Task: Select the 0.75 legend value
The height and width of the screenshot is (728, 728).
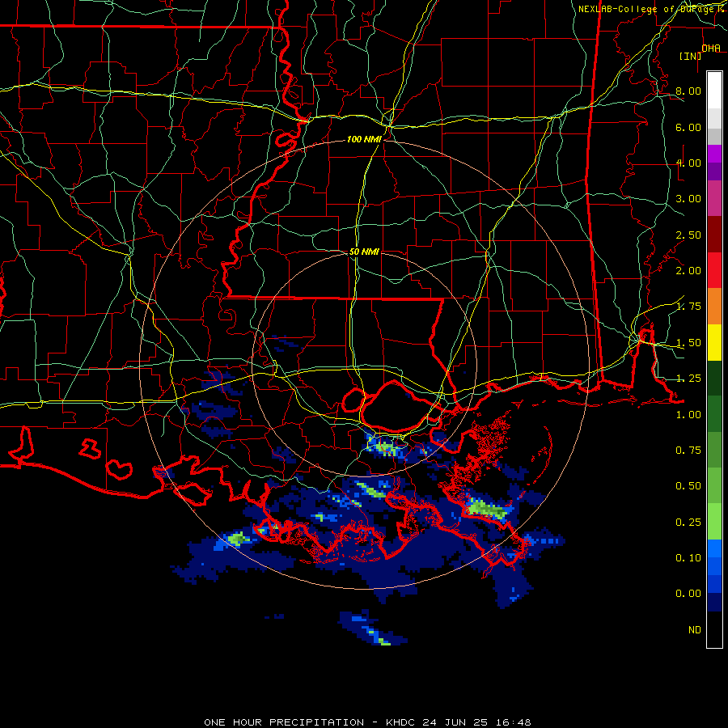Action: point(688,451)
